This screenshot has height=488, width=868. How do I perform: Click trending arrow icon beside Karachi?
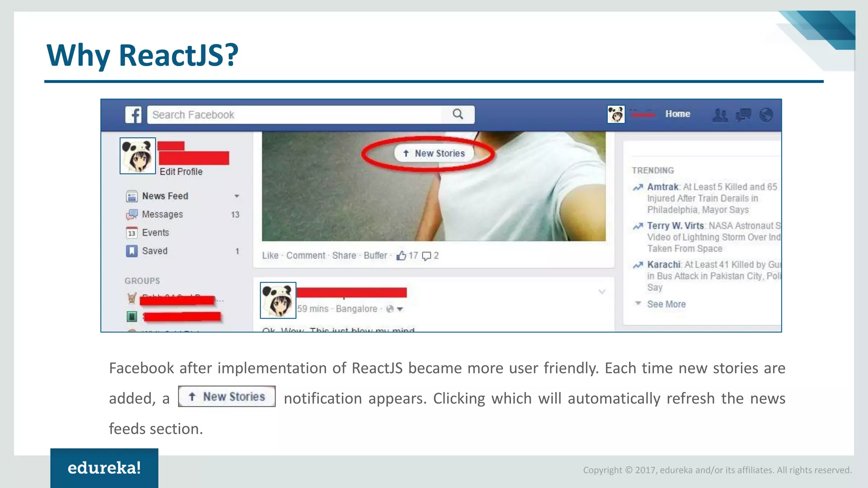(638, 265)
